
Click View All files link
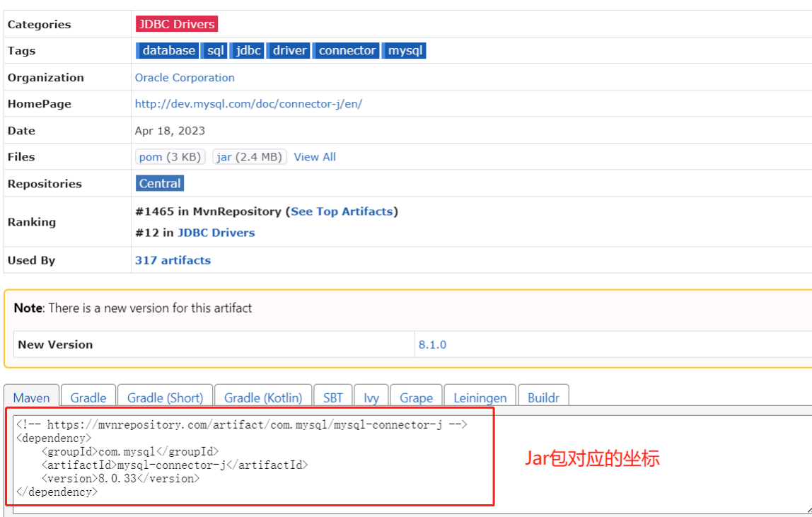315,156
